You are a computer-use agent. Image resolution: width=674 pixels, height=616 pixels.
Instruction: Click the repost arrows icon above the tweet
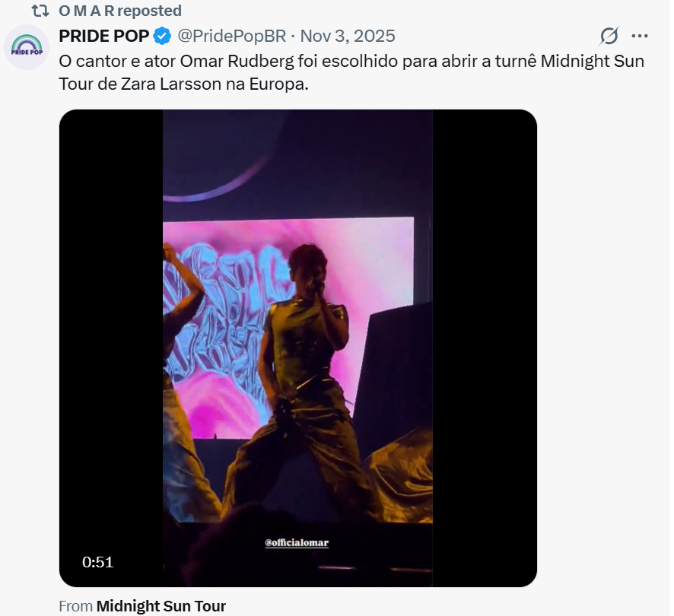click(40, 11)
